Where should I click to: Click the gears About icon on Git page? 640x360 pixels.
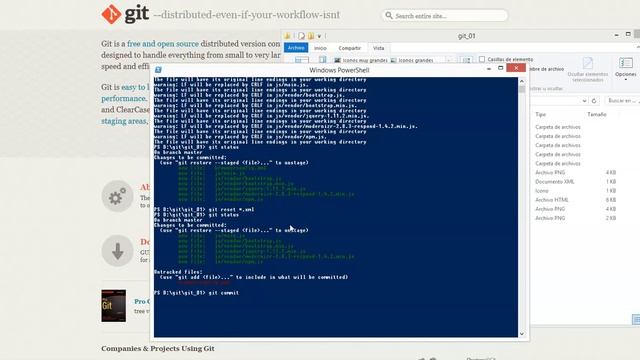pos(118,196)
